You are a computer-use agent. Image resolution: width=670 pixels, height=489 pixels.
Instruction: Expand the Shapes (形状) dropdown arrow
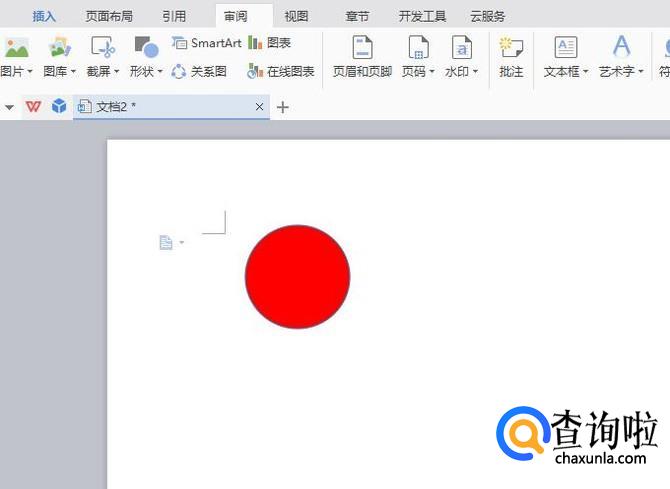point(160,71)
